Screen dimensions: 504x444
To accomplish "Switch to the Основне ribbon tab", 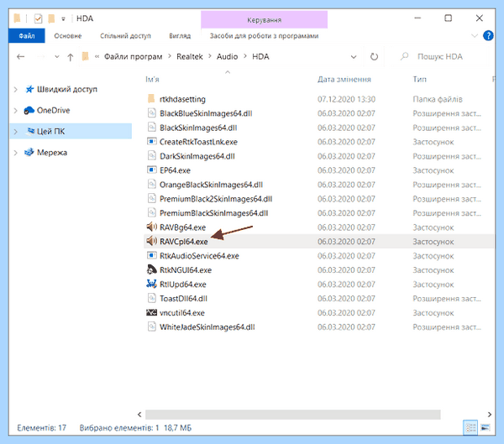I will 68,35.
